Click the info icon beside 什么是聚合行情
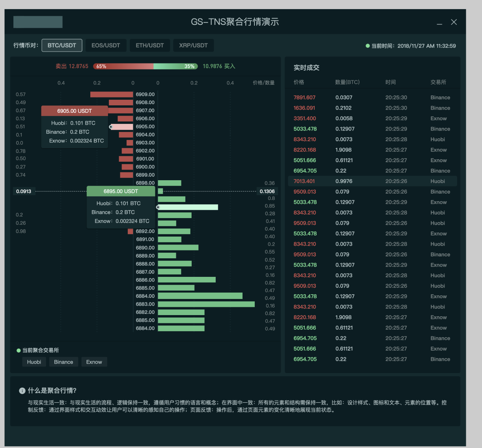 pos(22,391)
